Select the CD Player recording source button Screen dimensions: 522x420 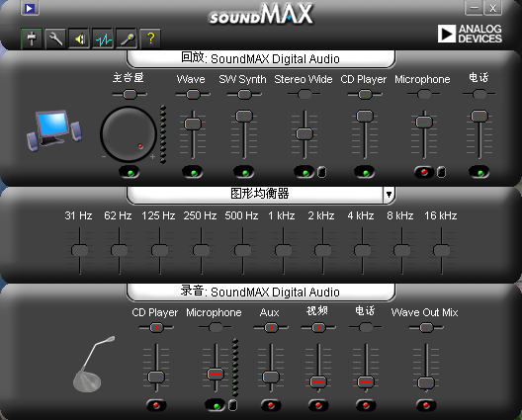coord(156,405)
